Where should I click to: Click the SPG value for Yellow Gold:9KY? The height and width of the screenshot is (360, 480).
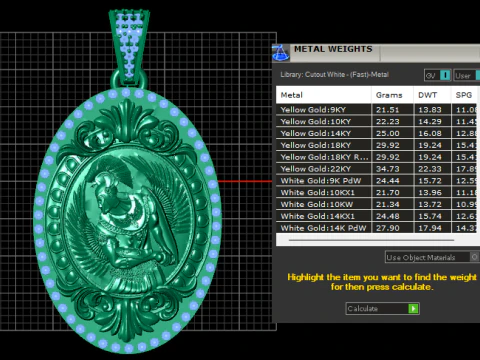[466, 110]
